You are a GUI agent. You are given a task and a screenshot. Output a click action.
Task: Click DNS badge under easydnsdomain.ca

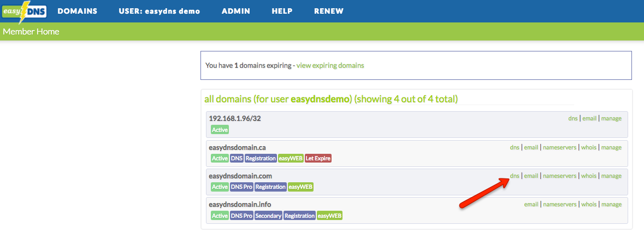point(237,158)
